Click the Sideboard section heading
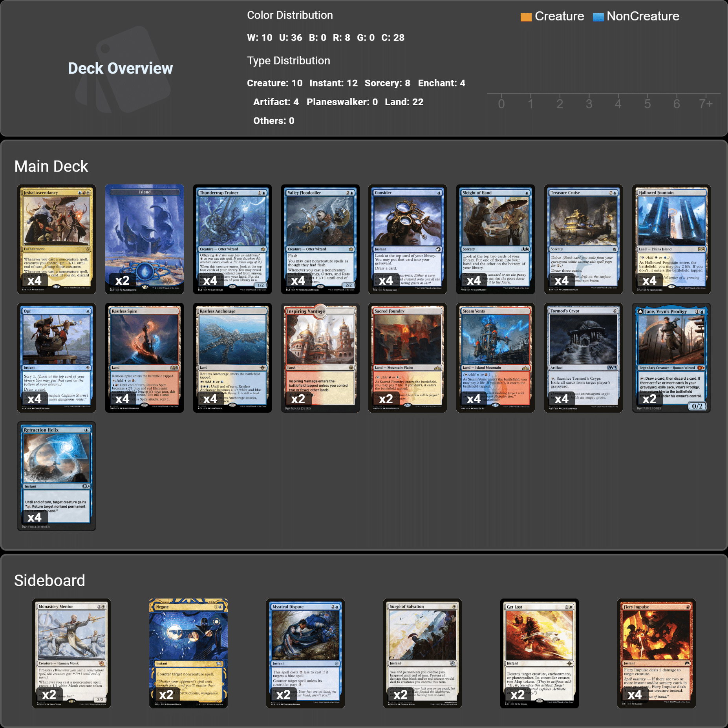This screenshot has width=728, height=728. (x=49, y=581)
